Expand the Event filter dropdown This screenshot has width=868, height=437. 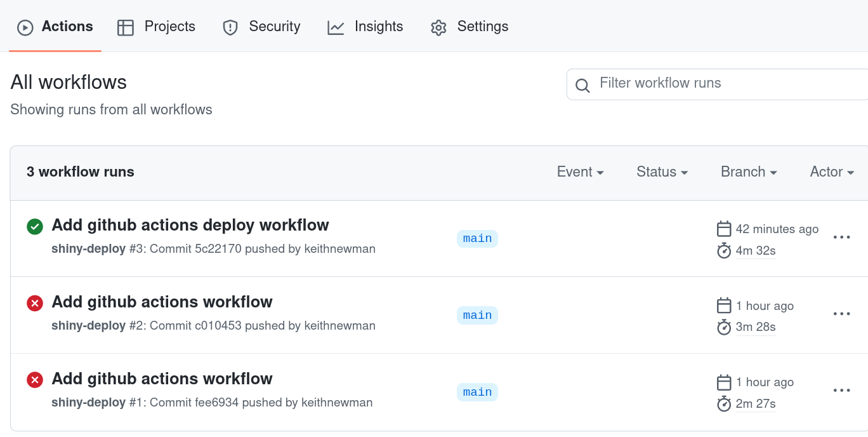[580, 172]
